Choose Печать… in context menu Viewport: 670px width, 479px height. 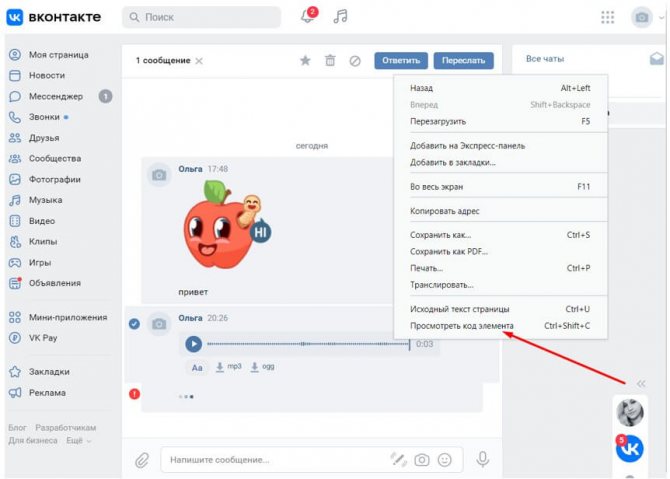coord(500,268)
